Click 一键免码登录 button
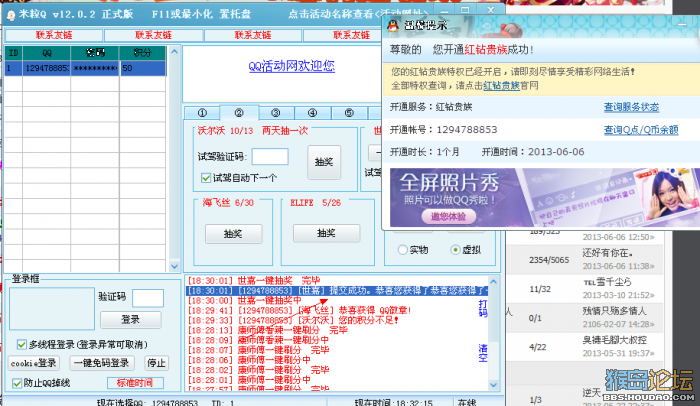This screenshot has width=700, height=406. [x=102, y=363]
